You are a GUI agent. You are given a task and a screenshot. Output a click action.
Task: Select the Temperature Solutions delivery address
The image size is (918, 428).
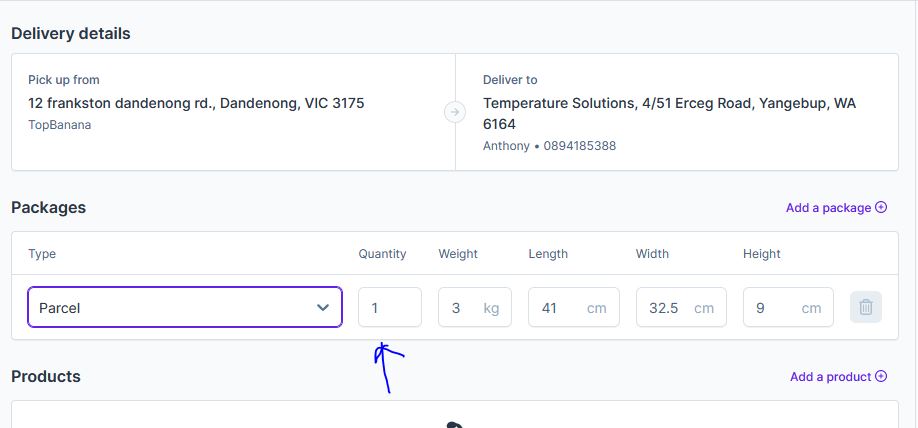[669, 114]
